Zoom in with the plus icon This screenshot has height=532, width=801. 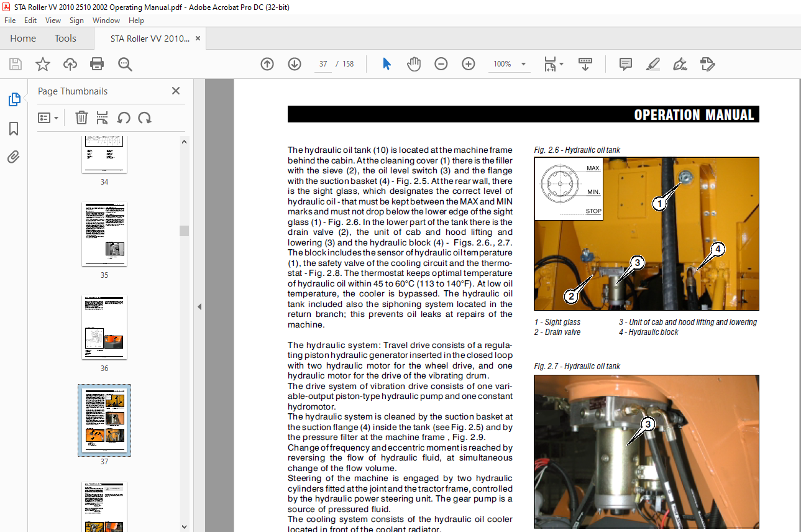point(469,64)
